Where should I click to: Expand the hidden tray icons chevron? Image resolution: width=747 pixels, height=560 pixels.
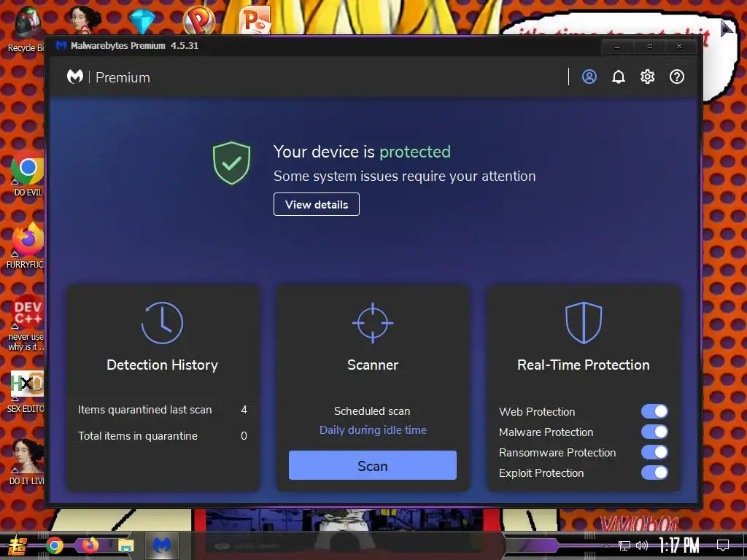606,545
